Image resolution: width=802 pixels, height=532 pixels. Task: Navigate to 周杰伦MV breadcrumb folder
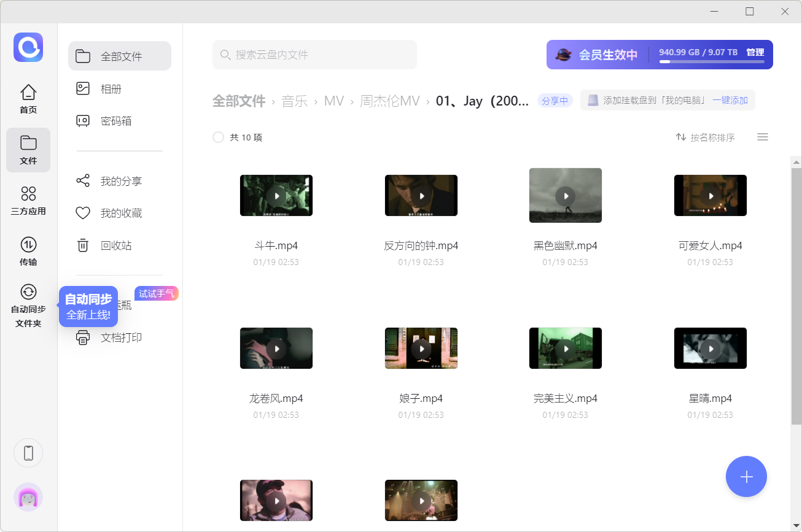[390, 101]
